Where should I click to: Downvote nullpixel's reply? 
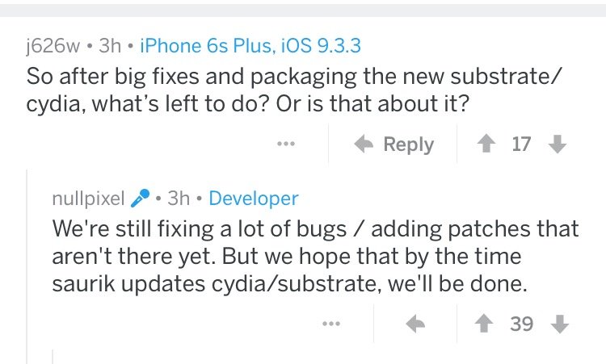tap(556, 324)
